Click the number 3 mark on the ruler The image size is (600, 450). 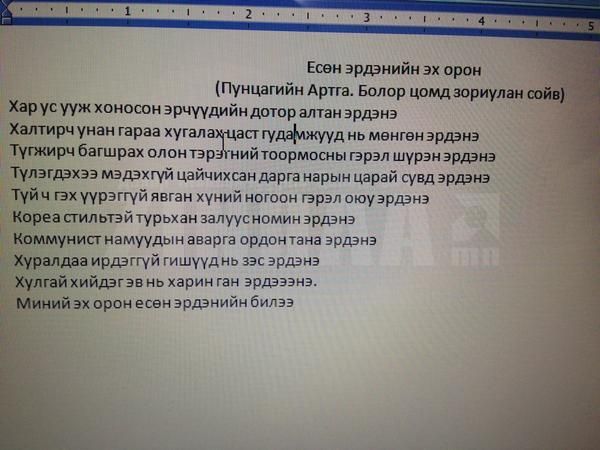pyautogui.click(x=367, y=17)
